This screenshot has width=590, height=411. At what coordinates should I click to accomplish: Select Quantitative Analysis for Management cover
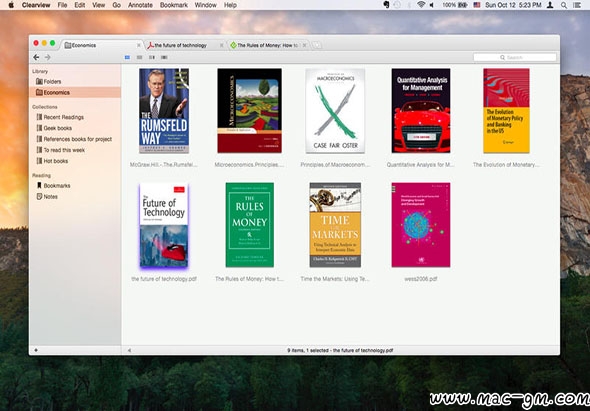421,111
